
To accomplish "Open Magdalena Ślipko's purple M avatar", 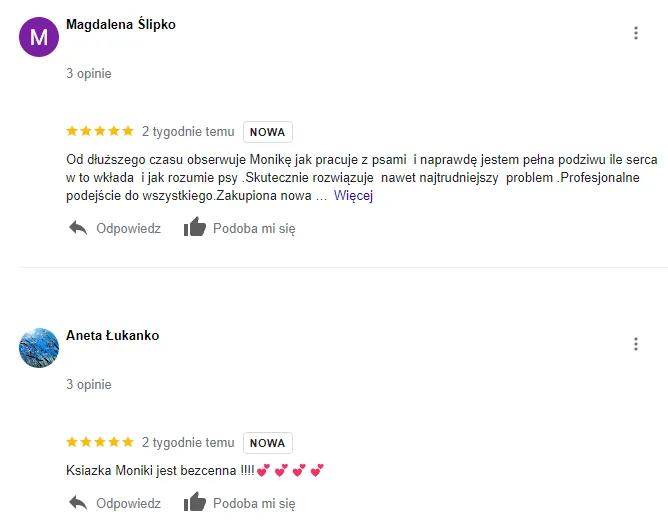I will tap(39, 37).
